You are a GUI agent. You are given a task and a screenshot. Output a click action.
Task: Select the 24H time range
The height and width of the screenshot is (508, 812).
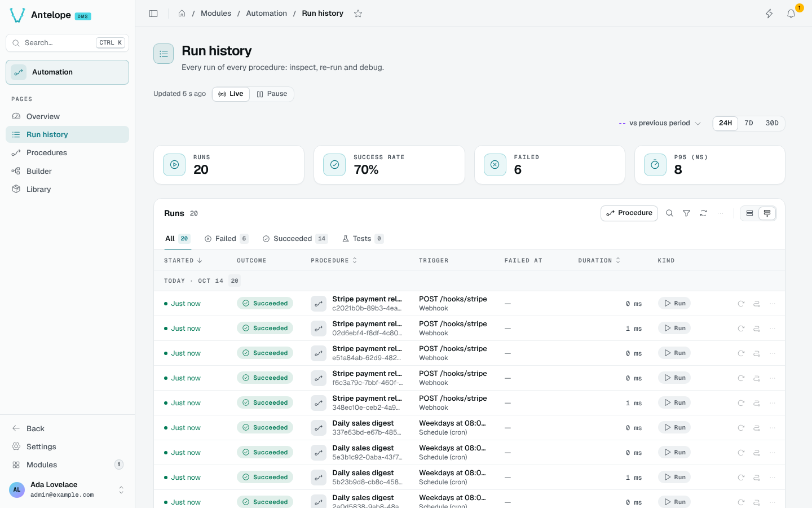point(725,123)
